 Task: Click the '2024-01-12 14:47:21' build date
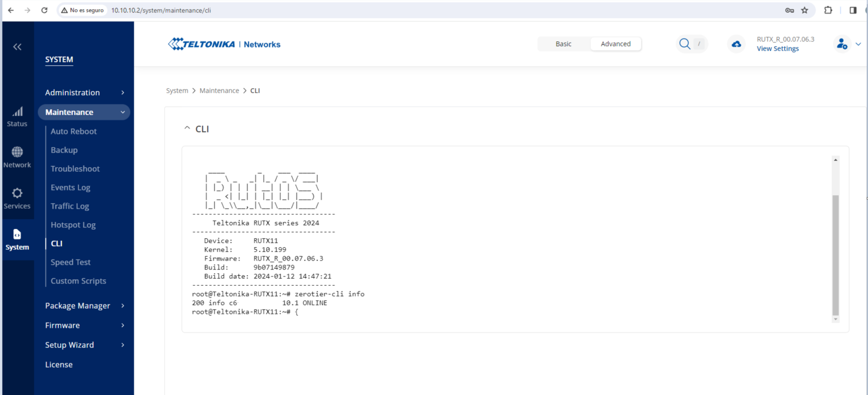292,276
